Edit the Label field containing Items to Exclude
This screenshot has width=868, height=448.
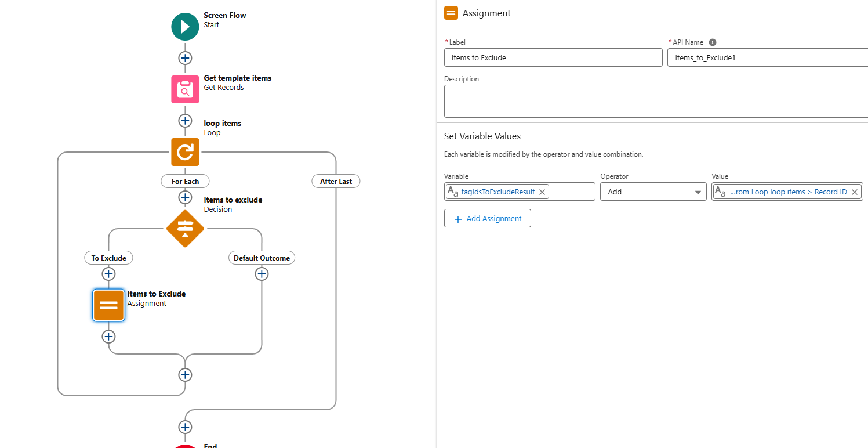pos(553,57)
